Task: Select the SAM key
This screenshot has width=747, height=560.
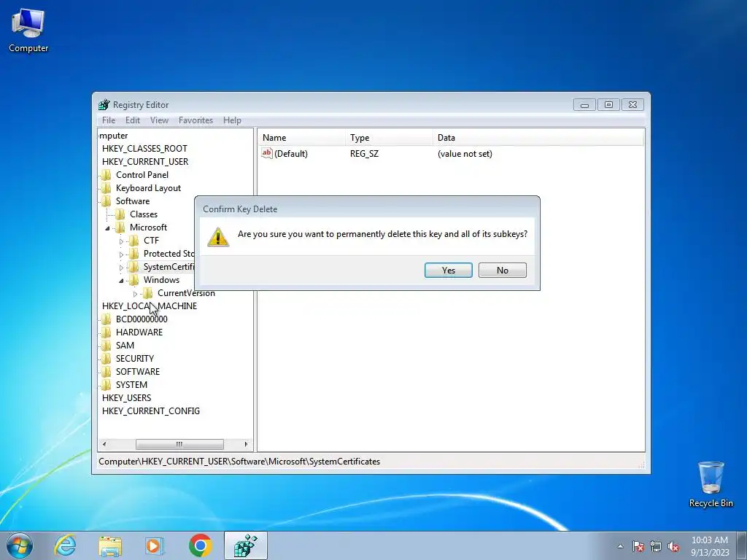Action: click(125, 345)
